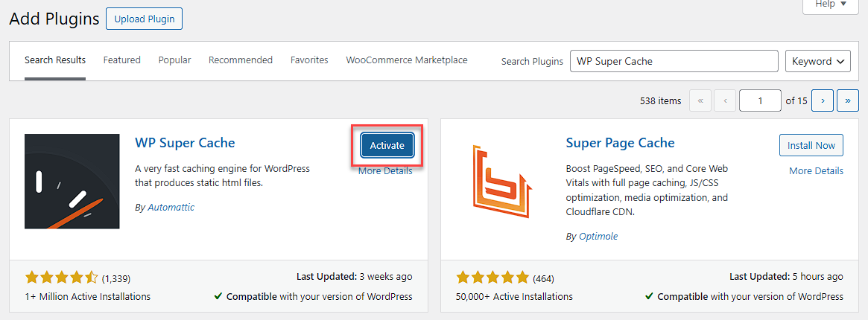Open the Super Page Cache title link
Viewport: 868px width, 320px height.
click(x=620, y=143)
